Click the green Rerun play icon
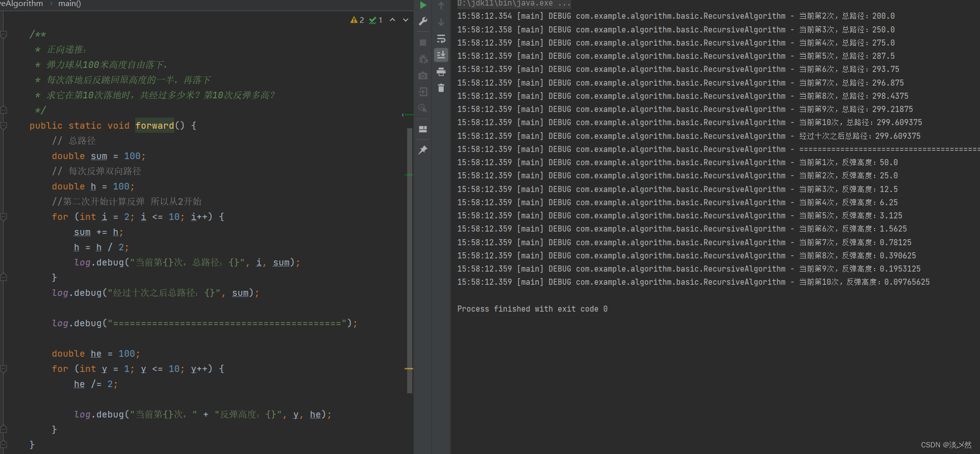This screenshot has width=980, height=454. pos(423,6)
